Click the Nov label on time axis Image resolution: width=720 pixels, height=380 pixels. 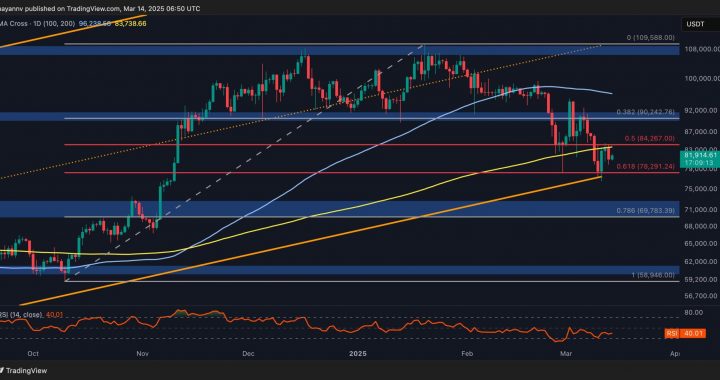pyautogui.click(x=143, y=354)
